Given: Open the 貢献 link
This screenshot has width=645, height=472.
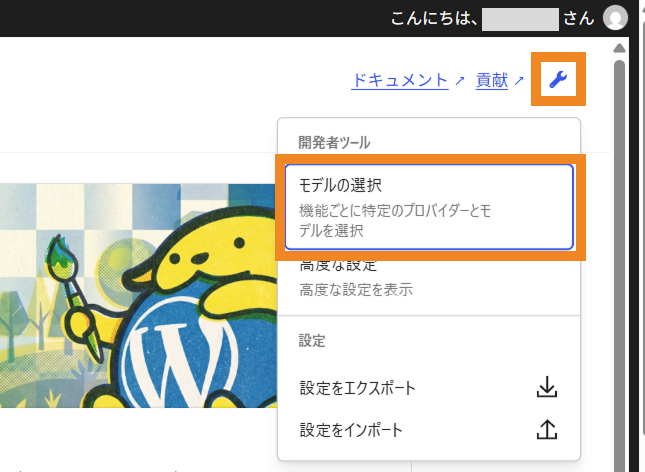Looking at the screenshot, I should (492, 80).
